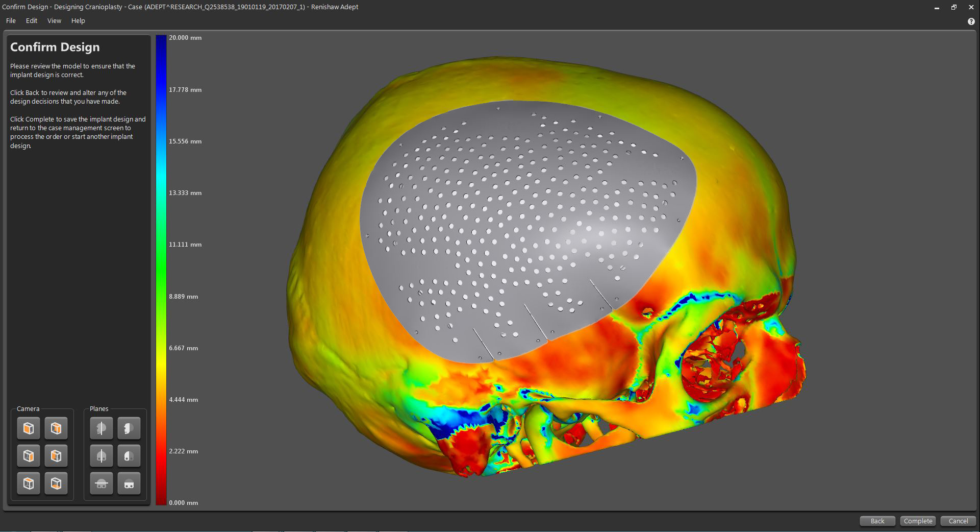Switch camera to the top-face cube view
Image resolution: width=980 pixels, height=532 pixels.
point(29,483)
